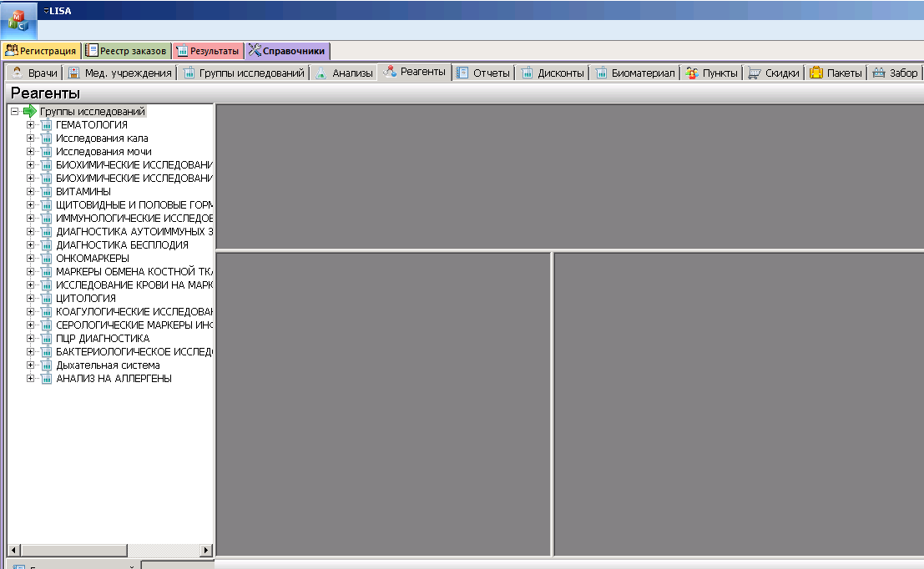Click the ПЦР ДИАГНОСТИКА row icon
Image resolution: width=924 pixels, height=569 pixels.
tap(47, 338)
